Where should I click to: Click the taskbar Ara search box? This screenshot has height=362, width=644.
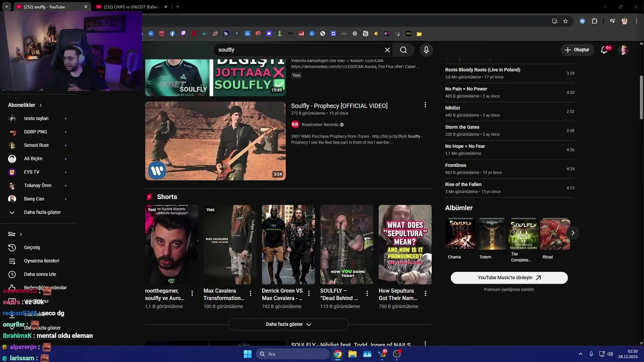pos(292,354)
